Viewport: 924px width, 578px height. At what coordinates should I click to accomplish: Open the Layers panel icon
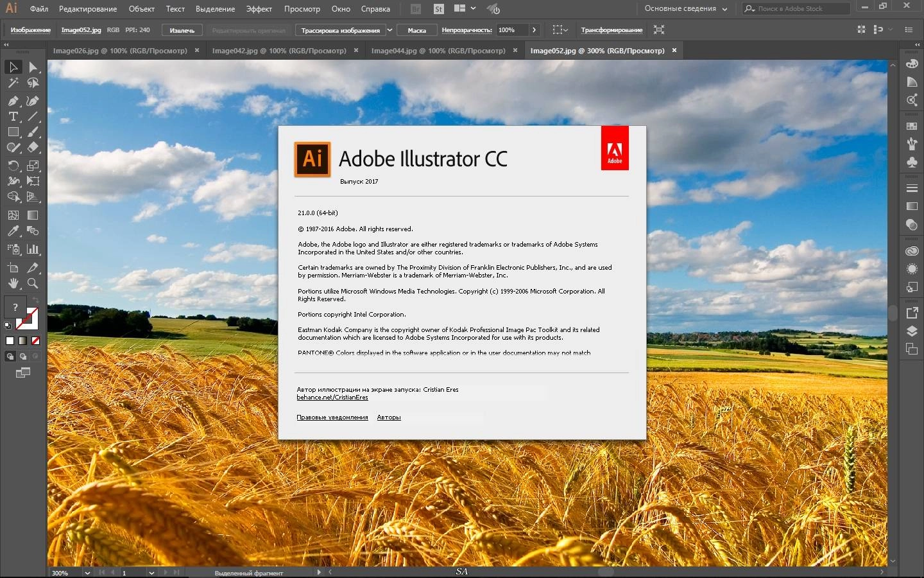[x=912, y=331]
